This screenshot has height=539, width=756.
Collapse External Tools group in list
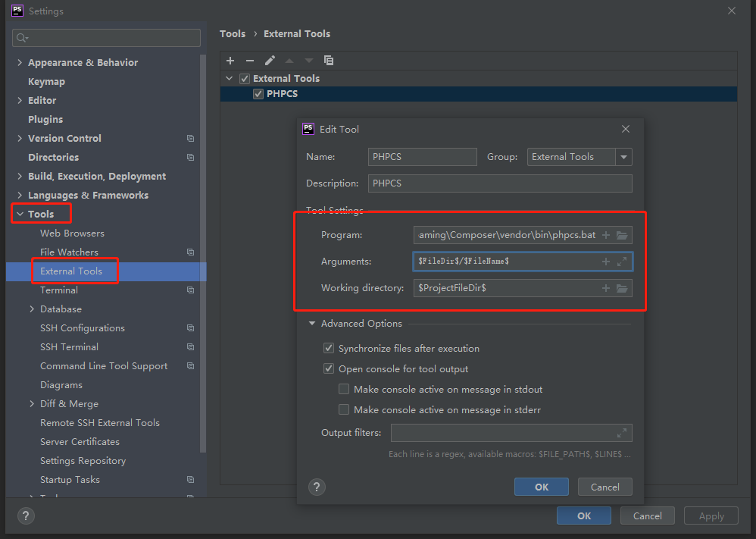[230, 78]
